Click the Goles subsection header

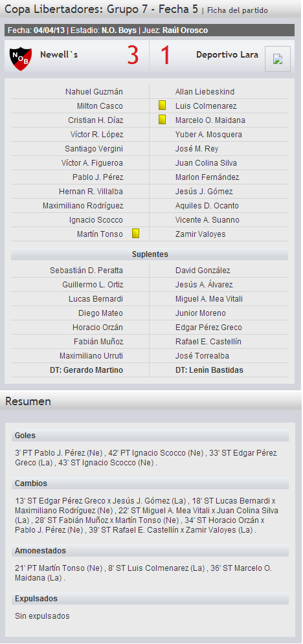click(x=150, y=436)
